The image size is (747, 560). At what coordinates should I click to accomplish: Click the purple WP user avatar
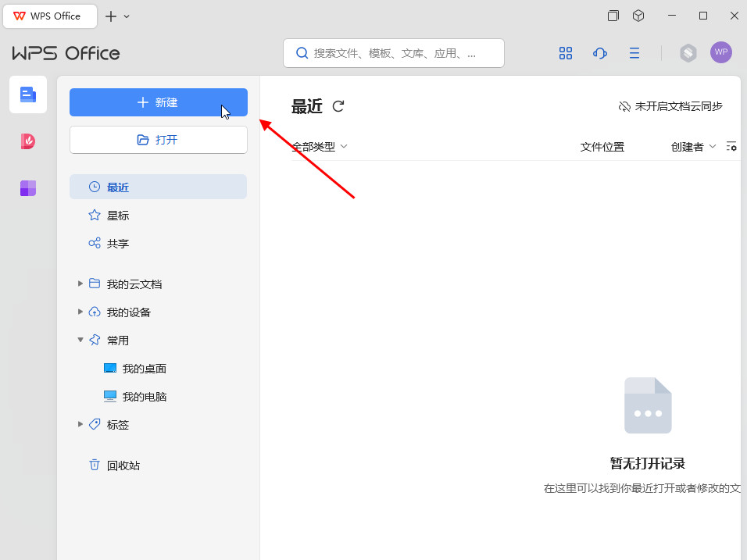click(721, 52)
